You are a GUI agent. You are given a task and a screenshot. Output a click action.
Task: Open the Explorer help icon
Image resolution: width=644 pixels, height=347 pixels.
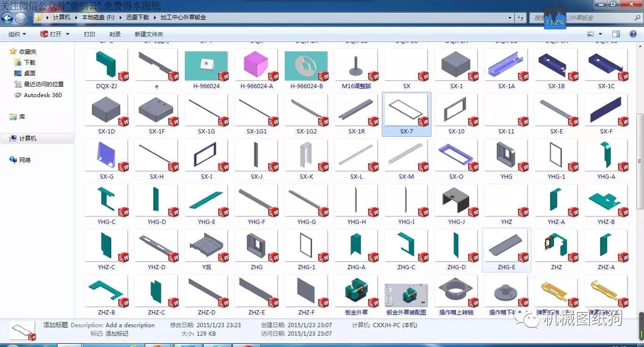[633, 34]
